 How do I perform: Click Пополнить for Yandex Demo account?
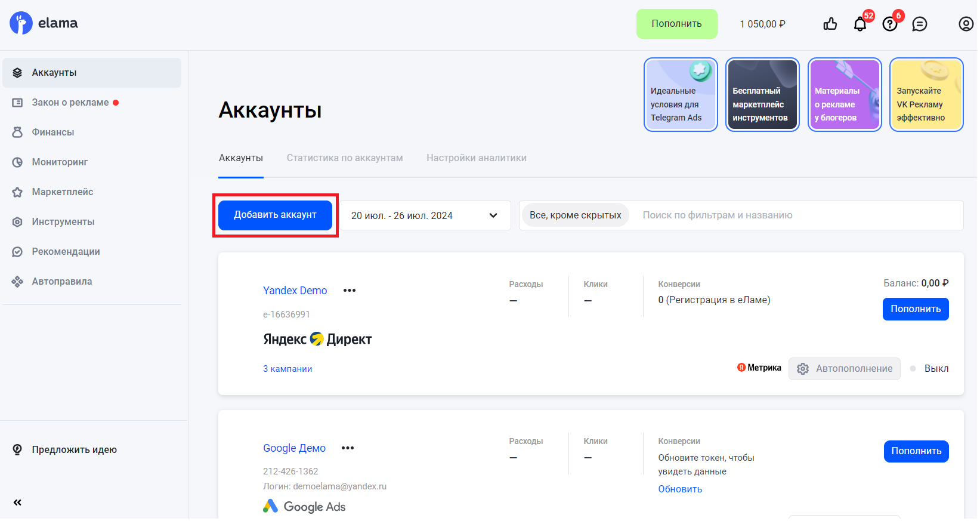pos(916,309)
